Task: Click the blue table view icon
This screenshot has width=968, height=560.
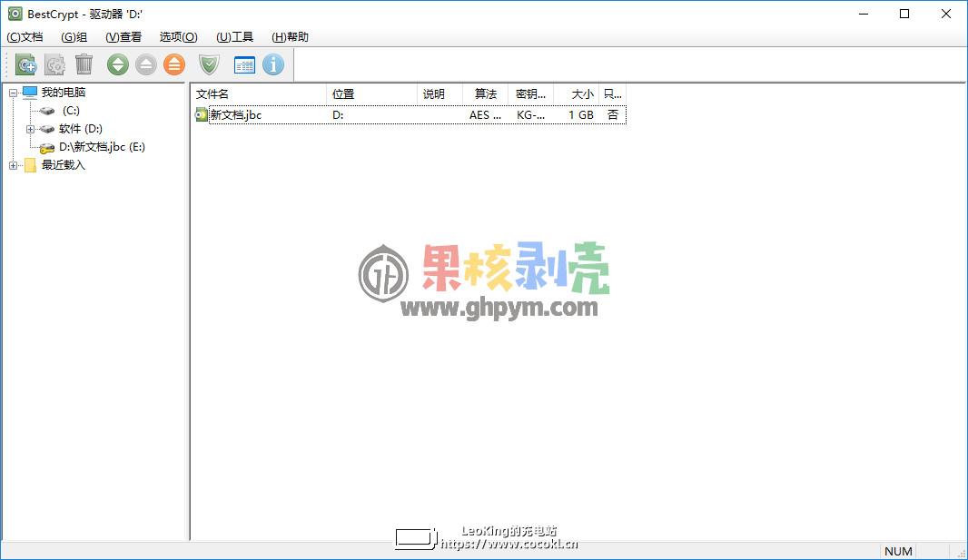Action: pos(244,64)
